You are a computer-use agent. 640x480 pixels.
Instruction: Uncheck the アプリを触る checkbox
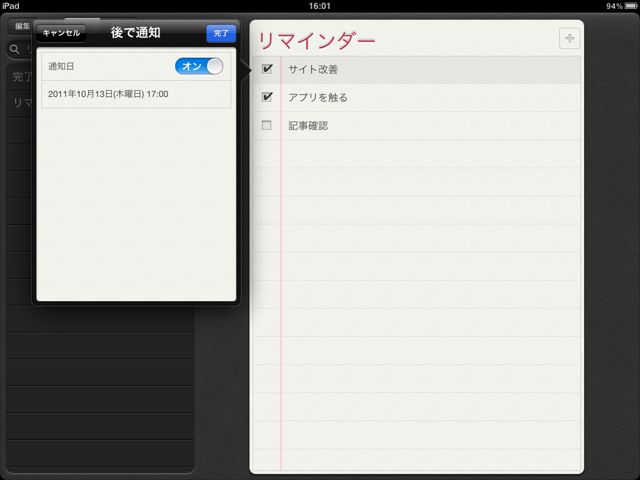(267, 97)
